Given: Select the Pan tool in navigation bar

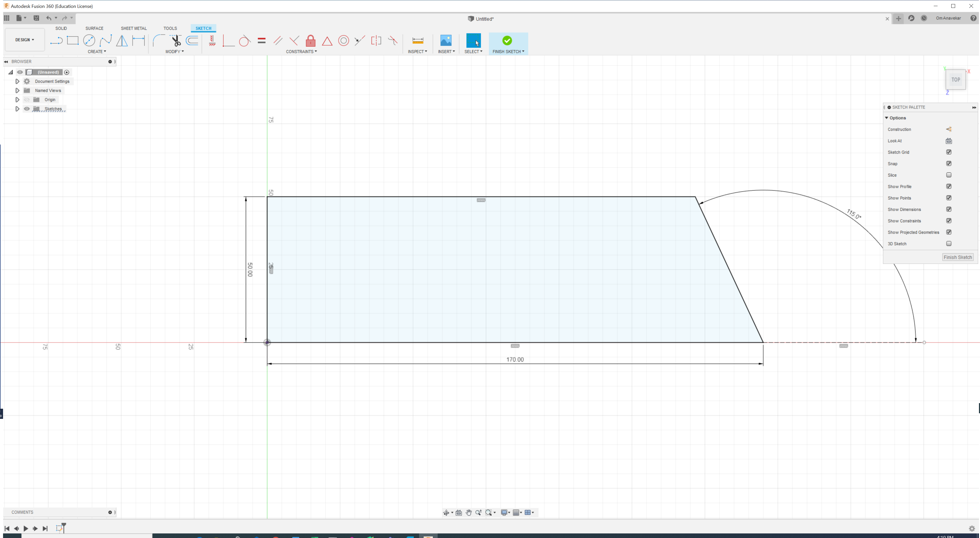Looking at the screenshot, I should click(x=469, y=513).
